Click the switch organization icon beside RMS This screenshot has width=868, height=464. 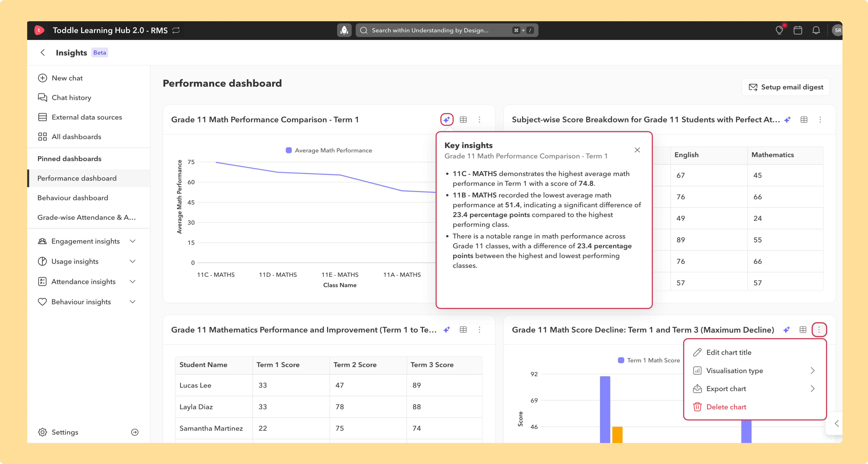[x=176, y=30]
